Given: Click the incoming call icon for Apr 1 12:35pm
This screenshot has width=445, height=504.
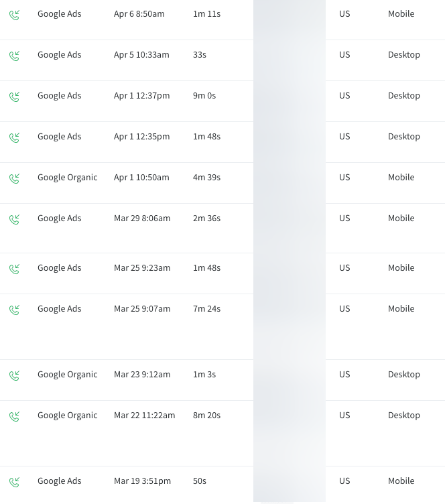Looking at the screenshot, I should pos(14,137).
